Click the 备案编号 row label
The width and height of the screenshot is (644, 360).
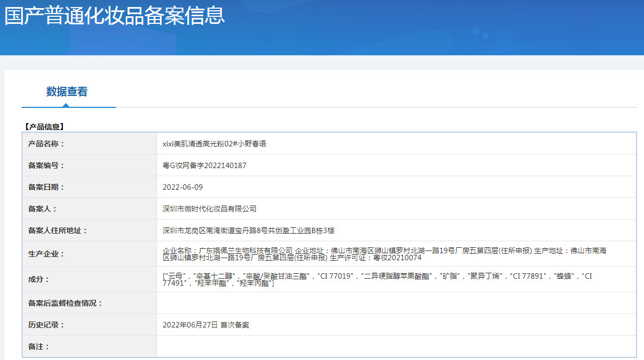point(46,165)
